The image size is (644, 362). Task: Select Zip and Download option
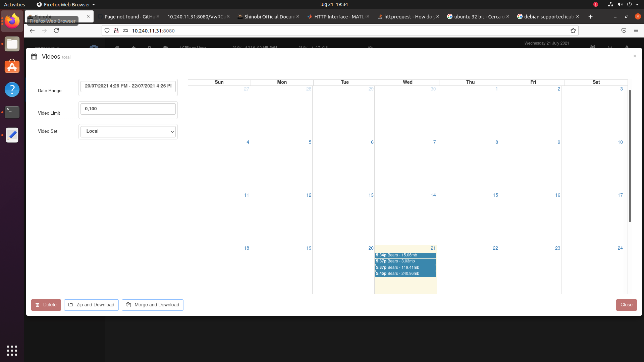[x=92, y=305]
